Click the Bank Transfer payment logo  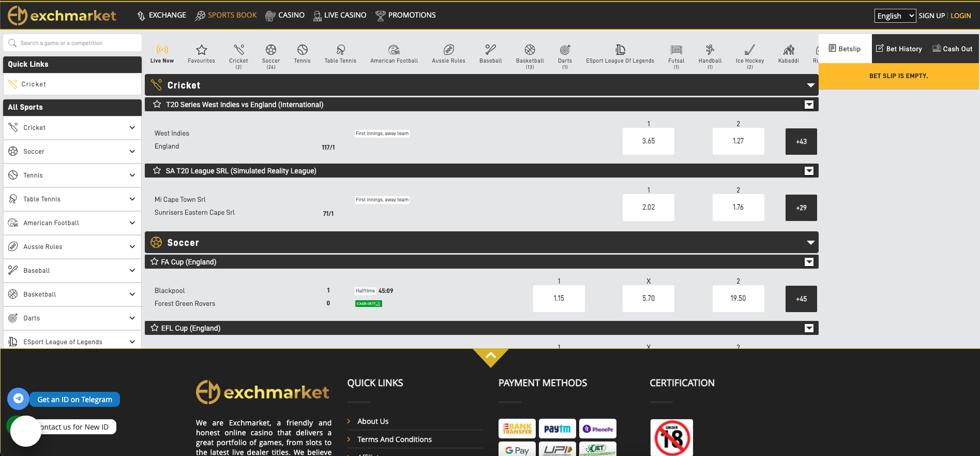pos(517,429)
